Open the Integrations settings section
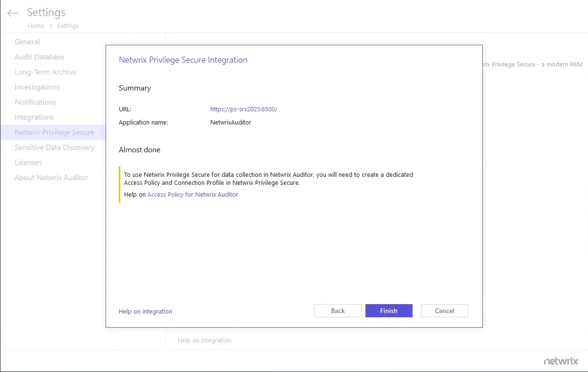 [x=34, y=117]
